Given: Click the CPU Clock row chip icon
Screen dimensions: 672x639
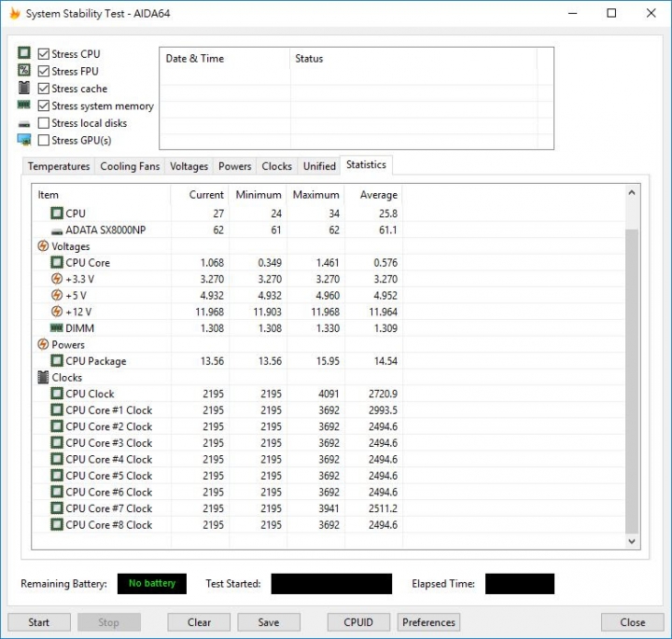Looking at the screenshot, I should click(x=57, y=393).
